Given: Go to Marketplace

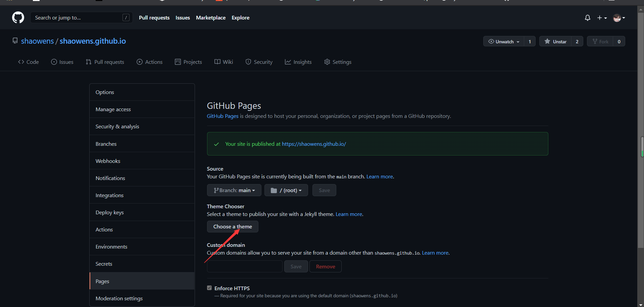Looking at the screenshot, I should (211, 17).
